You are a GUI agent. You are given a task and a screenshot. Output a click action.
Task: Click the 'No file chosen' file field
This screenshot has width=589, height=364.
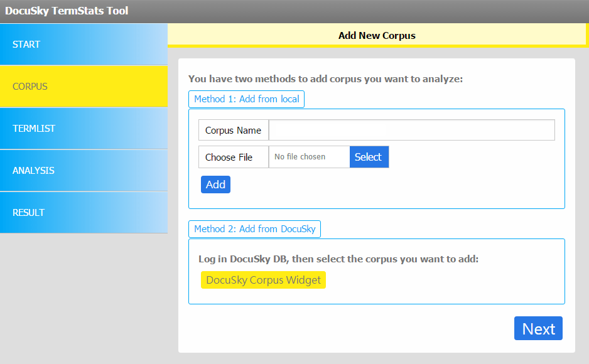pos(309,157)
